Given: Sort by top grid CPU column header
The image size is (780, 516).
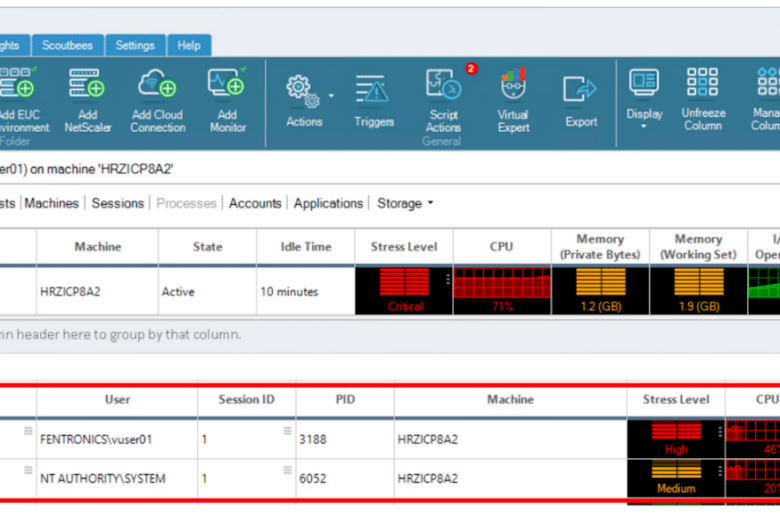Looking at the screenshot, I should [x=501, y=247].
